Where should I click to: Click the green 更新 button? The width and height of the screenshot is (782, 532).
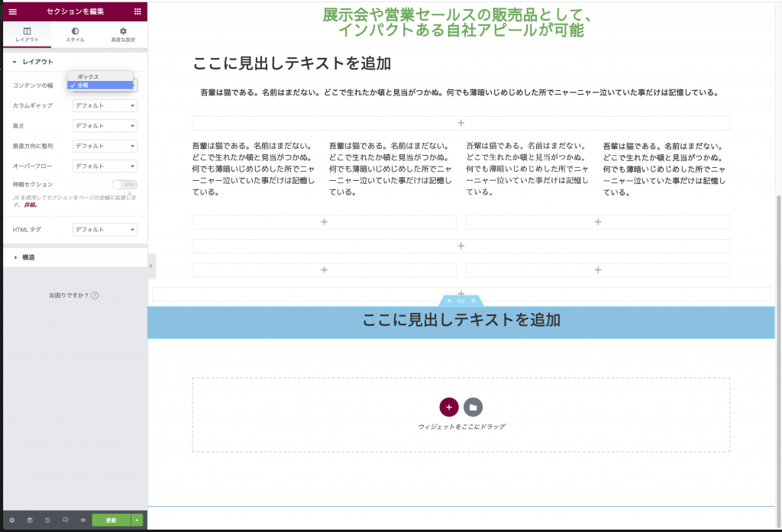pos(111,520)
